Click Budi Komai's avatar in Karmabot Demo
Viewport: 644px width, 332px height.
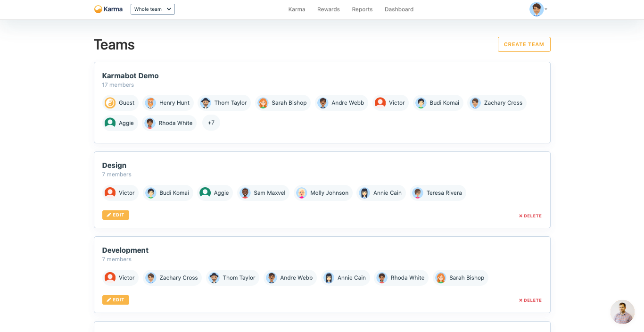coord(421,103)
